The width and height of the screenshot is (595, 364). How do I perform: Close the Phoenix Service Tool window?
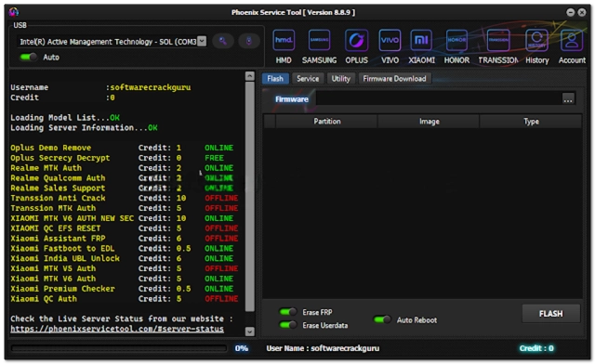click(582, 12)
